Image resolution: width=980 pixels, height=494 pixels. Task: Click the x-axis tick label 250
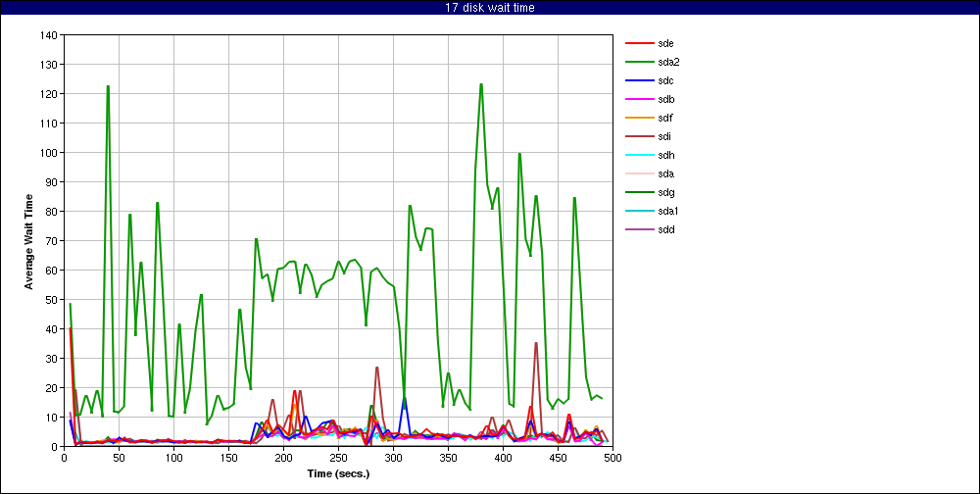(338, 457)
